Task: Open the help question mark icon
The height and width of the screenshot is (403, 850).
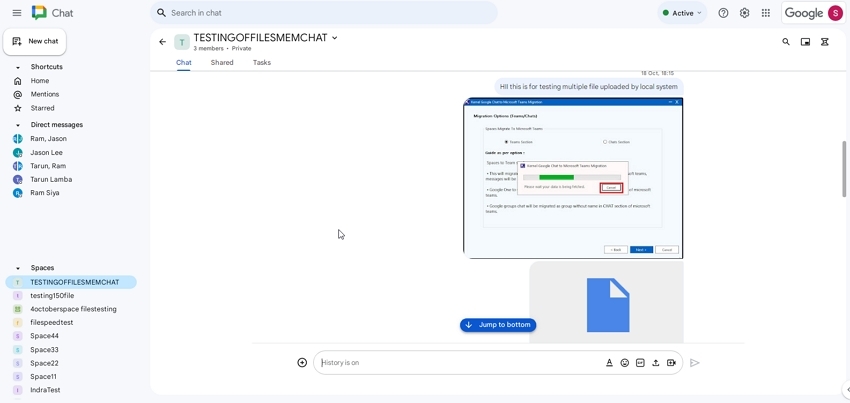Action: (x=723, y=13)
